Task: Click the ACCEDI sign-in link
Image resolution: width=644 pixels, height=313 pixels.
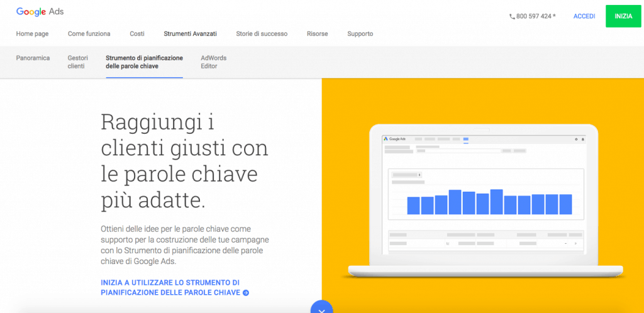Action: coord(584,16)
